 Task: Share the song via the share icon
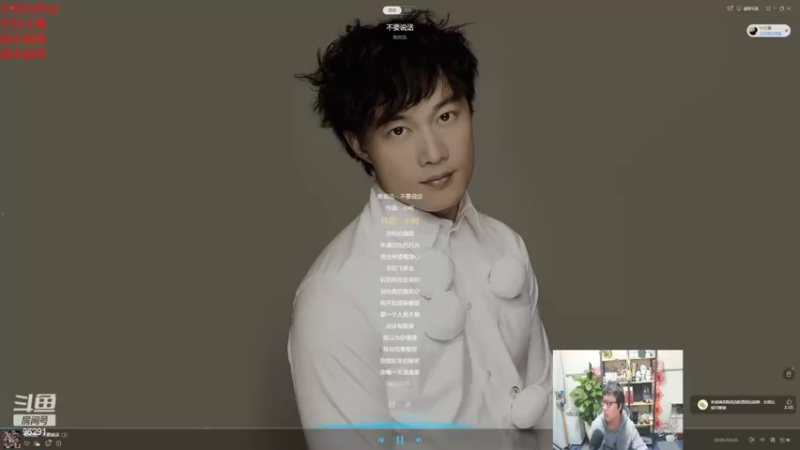(48, 442)
